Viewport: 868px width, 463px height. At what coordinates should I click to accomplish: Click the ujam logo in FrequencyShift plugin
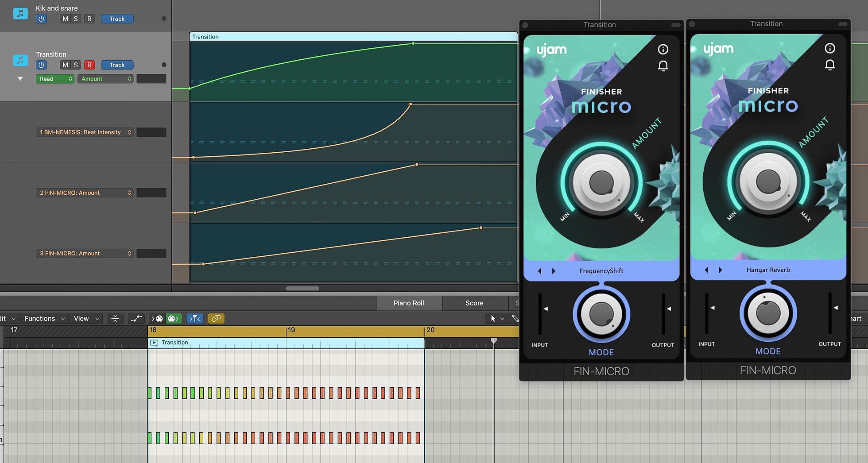click(x=551, y=50)
